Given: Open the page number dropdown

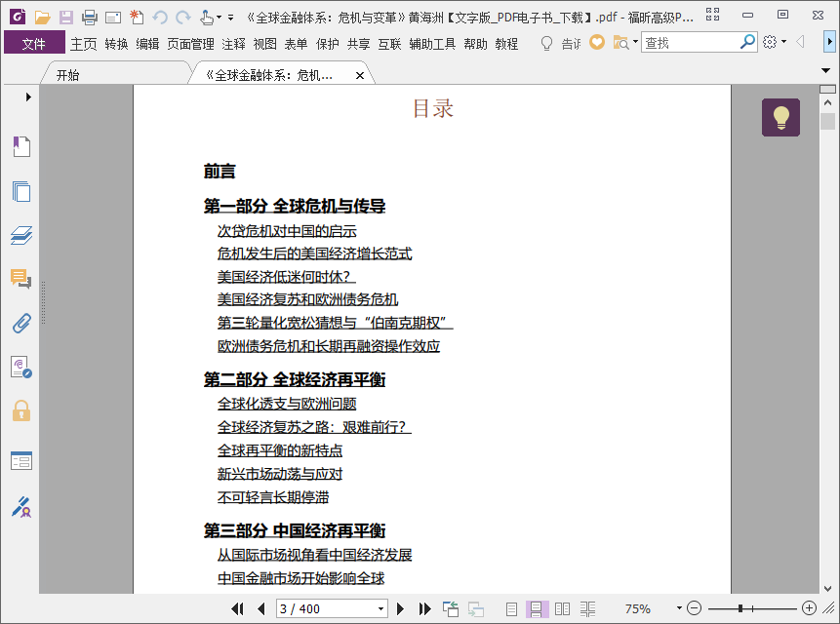Looking at the screenshot, I should coord(380,608).
